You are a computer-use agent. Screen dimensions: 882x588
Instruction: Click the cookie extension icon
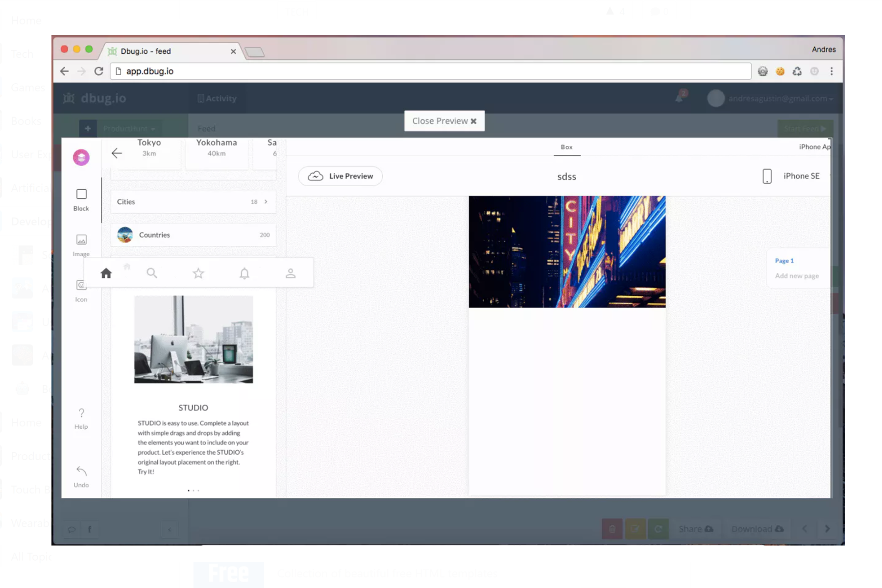[780, 72]
